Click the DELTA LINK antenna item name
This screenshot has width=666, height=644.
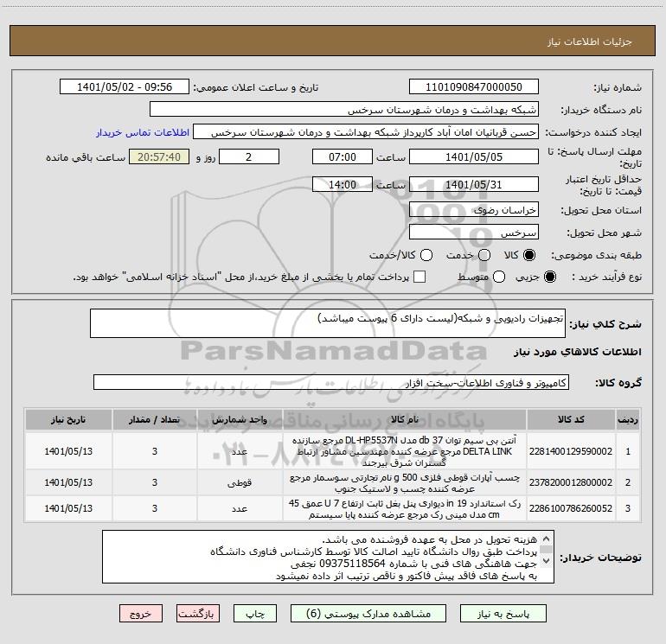[x=405, y=451]
